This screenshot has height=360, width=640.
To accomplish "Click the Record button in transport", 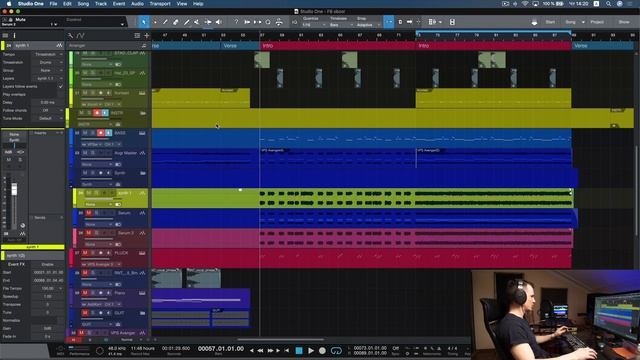I will 322,350.
